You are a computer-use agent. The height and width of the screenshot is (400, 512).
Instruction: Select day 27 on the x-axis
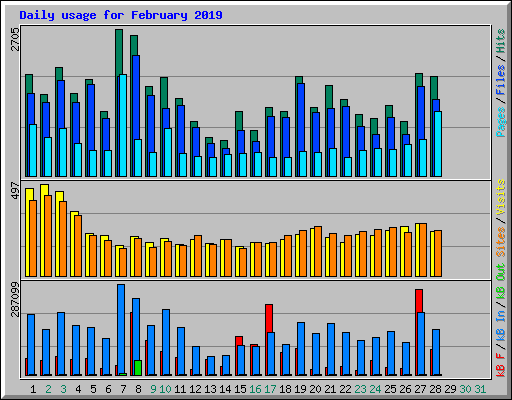pyautogui.click(x=420, y=389)
